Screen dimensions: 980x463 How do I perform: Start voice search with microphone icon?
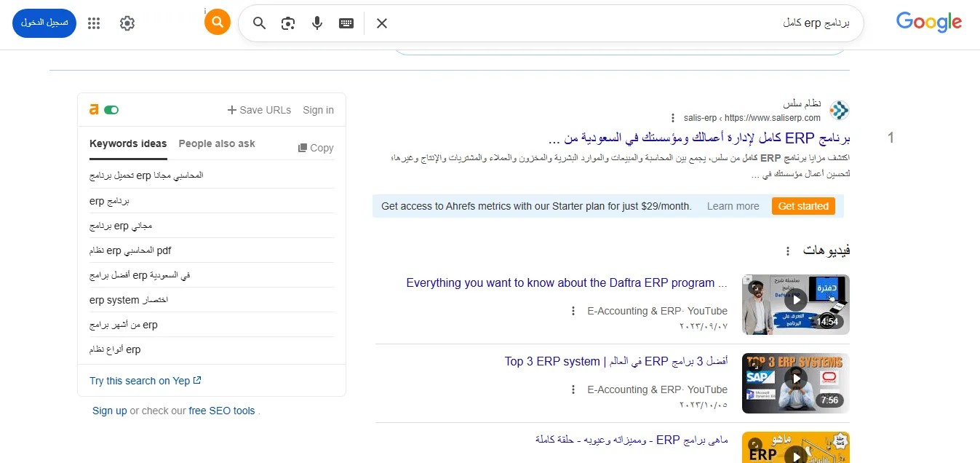(x=317, y=23)
